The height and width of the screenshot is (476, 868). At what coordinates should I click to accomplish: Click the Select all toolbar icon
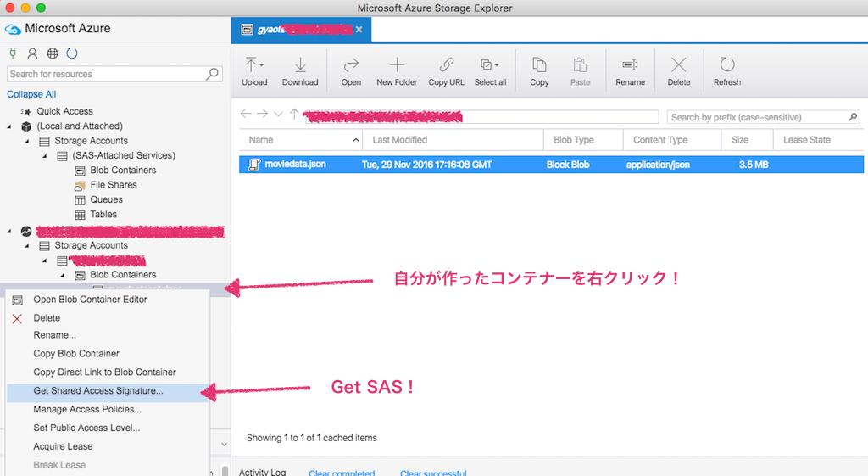(x=486, y=65)
